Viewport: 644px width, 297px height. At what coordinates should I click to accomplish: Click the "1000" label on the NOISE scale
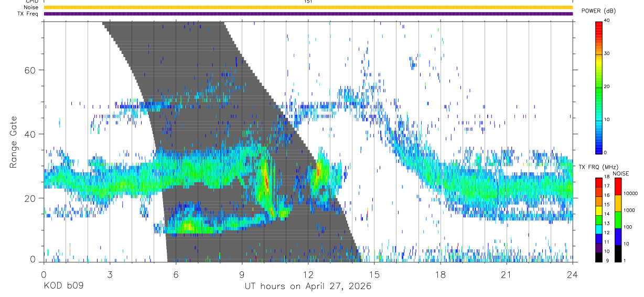(x=629, y=210)
